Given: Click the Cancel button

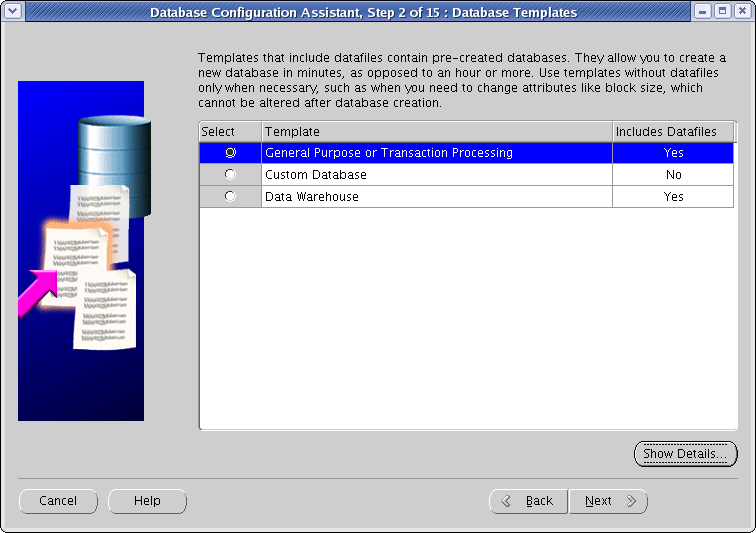Looking at the screenshot, I should [58, 501].
